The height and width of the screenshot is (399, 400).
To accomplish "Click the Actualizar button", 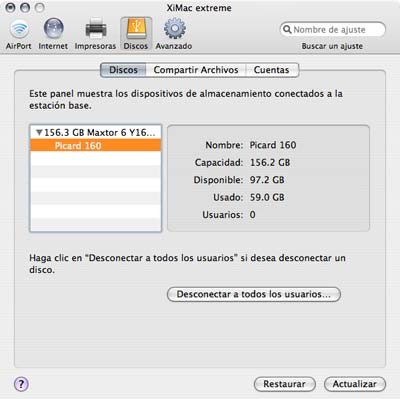I will click(355, 384).
